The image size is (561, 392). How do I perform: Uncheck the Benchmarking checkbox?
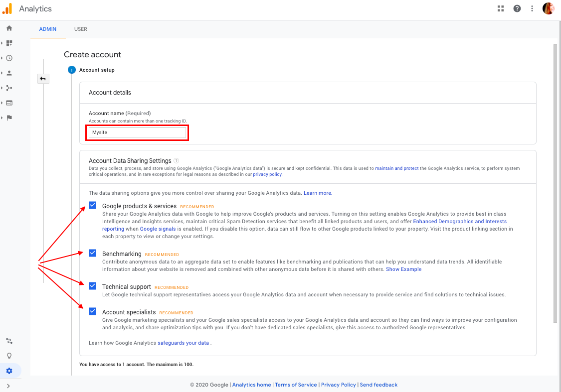[93, 254]
